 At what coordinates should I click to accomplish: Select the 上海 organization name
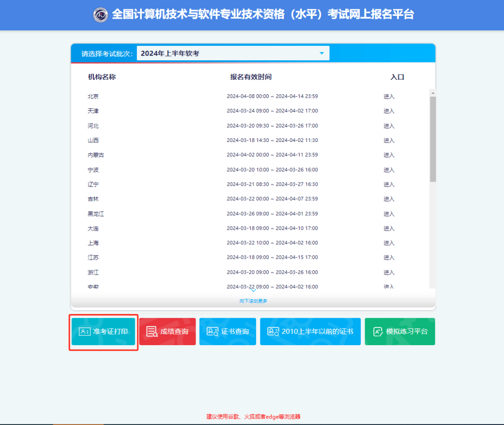pos(93,243)
